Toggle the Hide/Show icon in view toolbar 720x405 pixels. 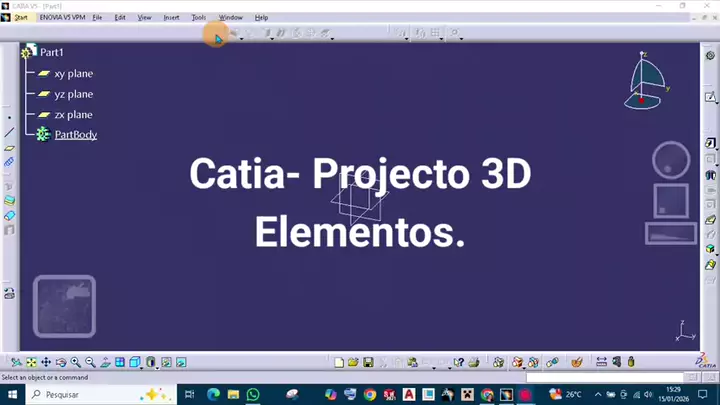coord(167,362)
